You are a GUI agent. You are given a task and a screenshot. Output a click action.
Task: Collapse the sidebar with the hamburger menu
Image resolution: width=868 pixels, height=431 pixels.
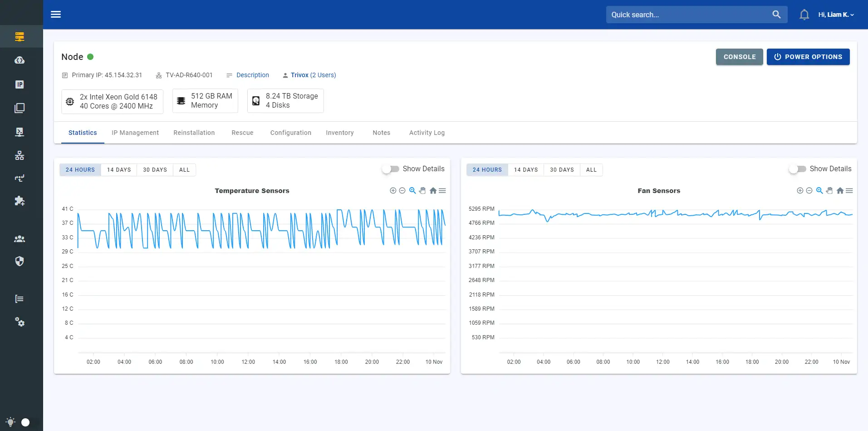click(x=55, y=14)
